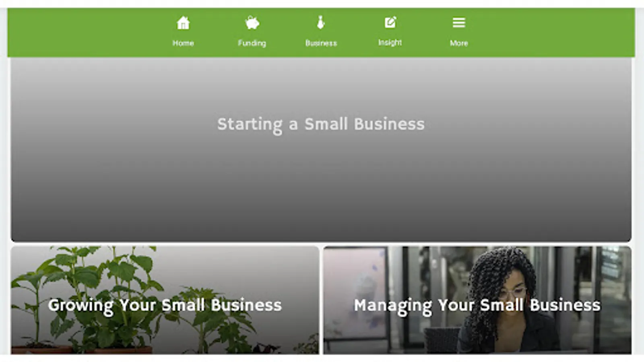Screen dimensions: 644x362
Task: Click the Home house icon
Action: pos(183,23)
